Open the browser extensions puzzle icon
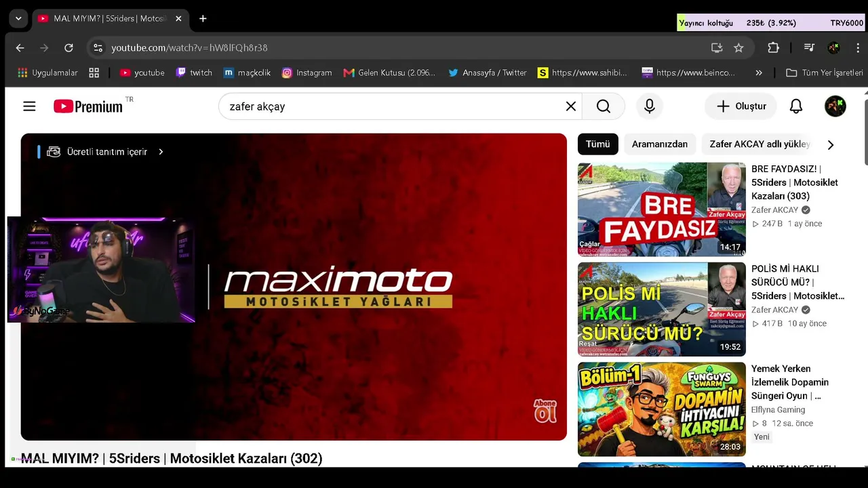 [773, 47]
